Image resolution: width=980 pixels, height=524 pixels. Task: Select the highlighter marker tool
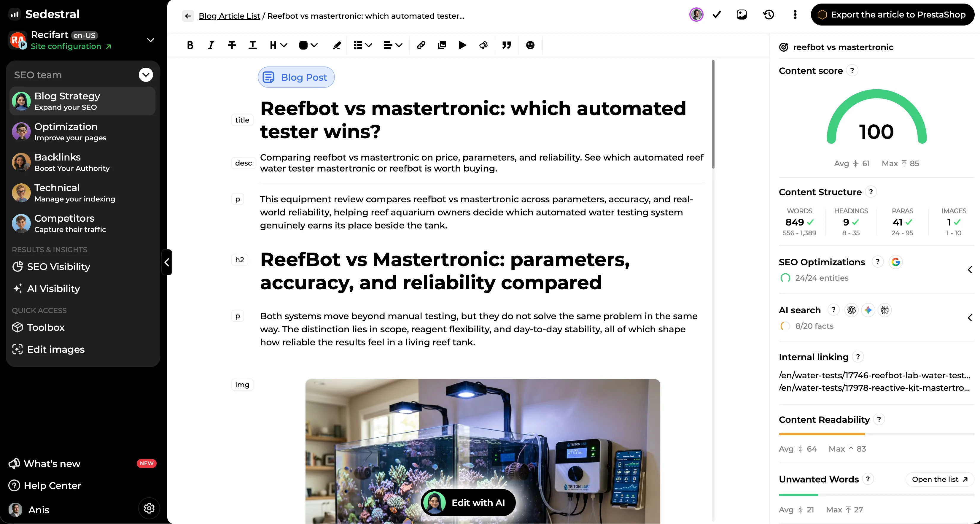(337, 45)
